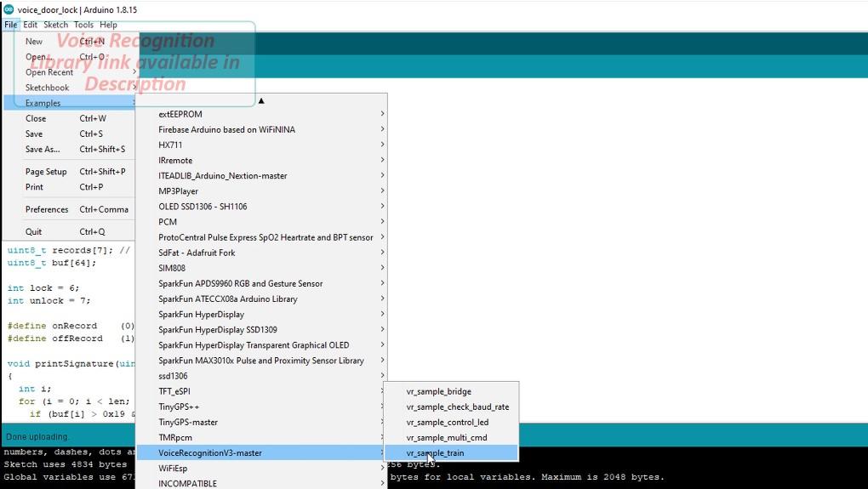This screenshot has width=868, height=489.
Task: Expand ITEADLIB_Arduino_Nextion-master examples
Action: 261,176
